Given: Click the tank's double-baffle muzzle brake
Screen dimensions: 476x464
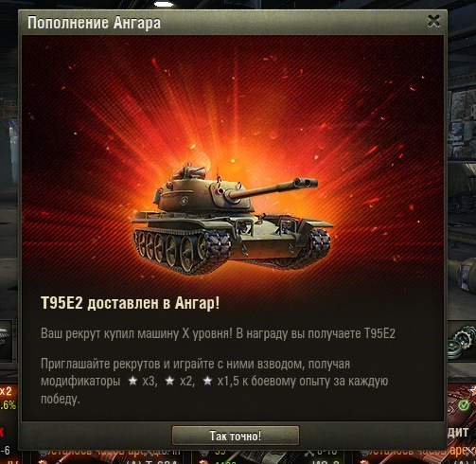Looking at the screenshot, I should (305, 183).
